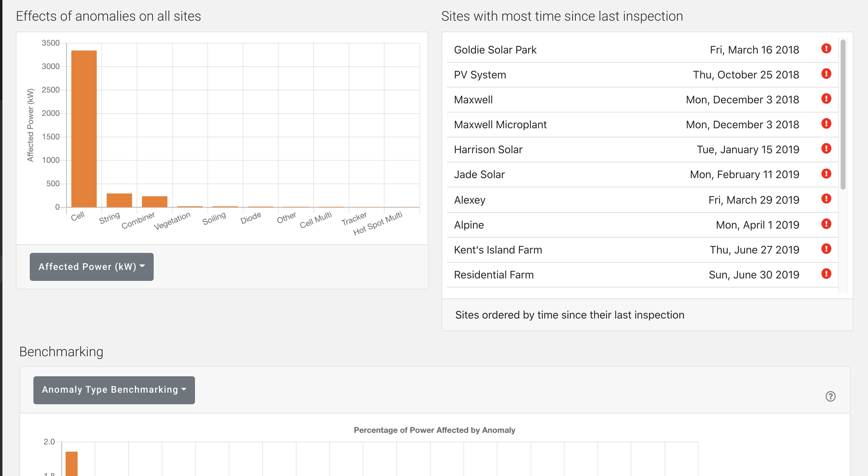Click the date Thu, October 25 2018
868x476 pixels.
(x=746, y=75)
